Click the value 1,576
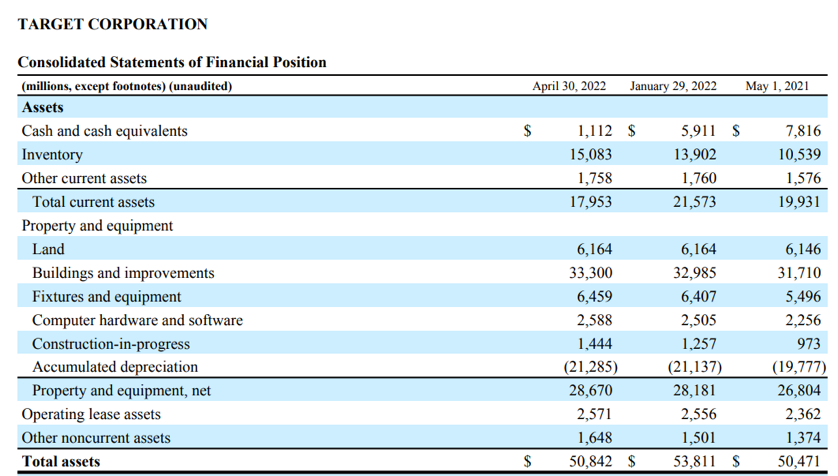 803,178
